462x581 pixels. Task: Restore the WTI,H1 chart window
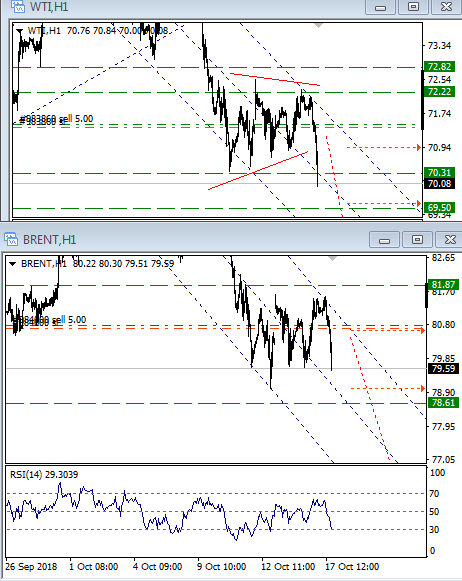pyautogui.click(x=413, y=7)
